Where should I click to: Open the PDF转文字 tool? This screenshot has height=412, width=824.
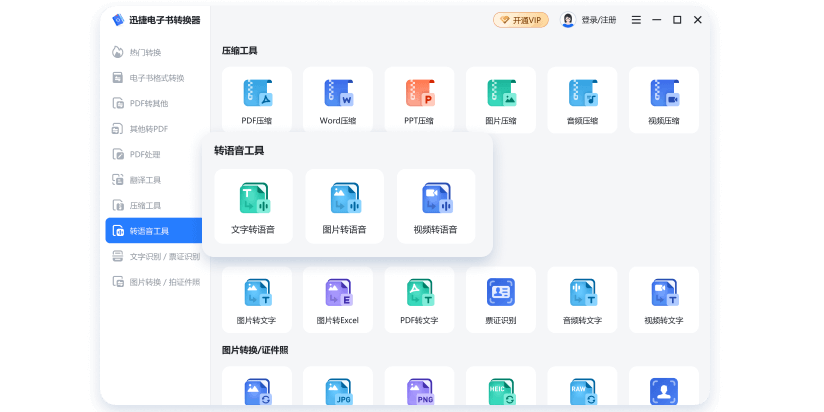click(419, 299)
